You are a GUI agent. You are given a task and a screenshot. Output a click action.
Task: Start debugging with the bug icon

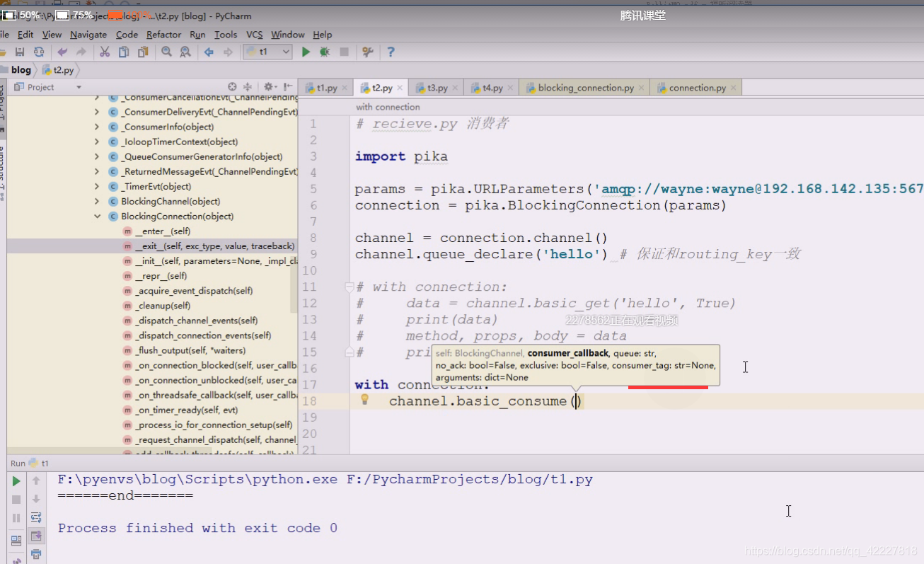(x=325, y=52)
